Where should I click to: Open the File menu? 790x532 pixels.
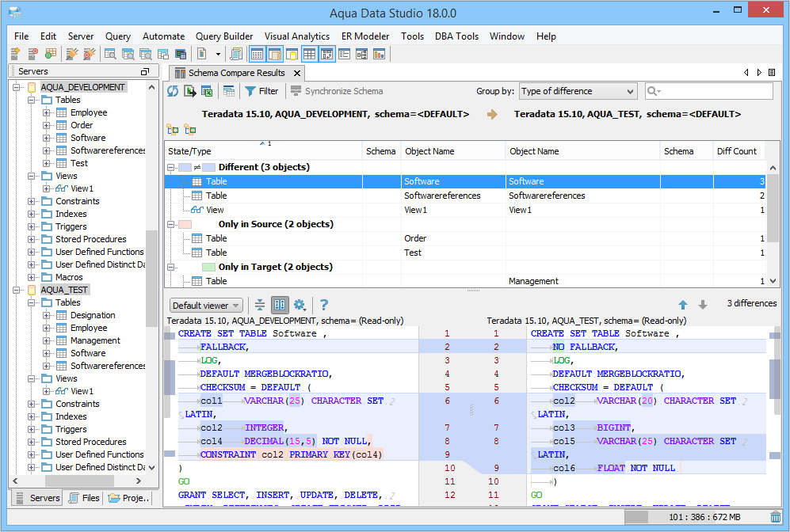click(x=21, y=36)
